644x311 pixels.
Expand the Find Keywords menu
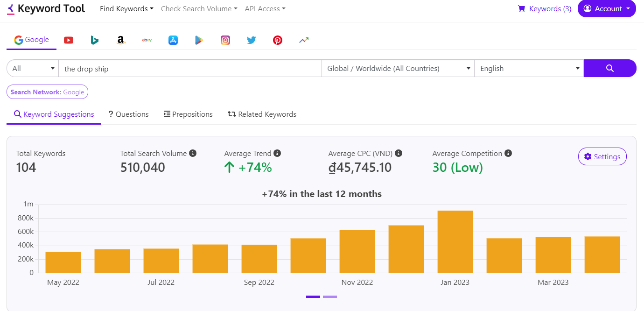click(x=126, y=9)
